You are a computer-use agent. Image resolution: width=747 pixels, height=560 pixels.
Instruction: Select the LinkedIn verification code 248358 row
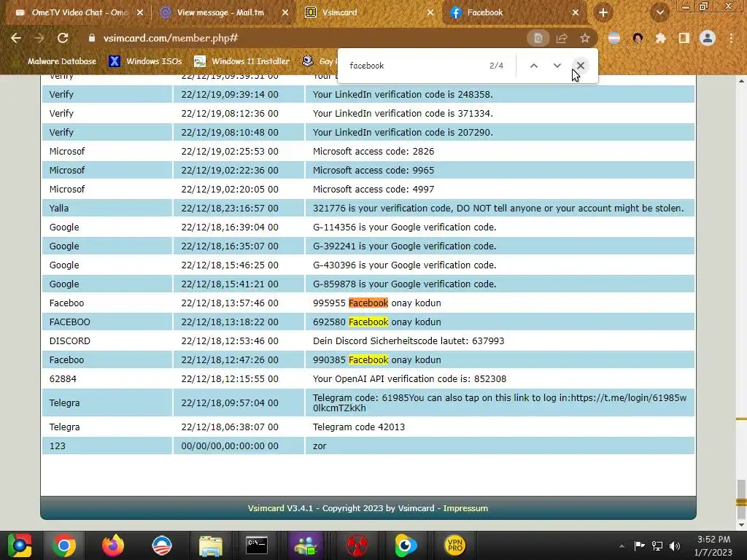(x=368, y=94)
